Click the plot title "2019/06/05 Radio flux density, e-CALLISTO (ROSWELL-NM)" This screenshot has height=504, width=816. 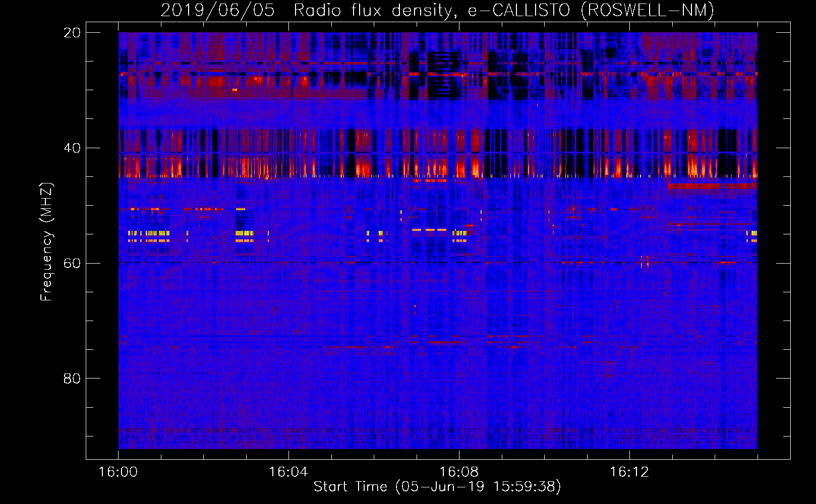[437, 10]
